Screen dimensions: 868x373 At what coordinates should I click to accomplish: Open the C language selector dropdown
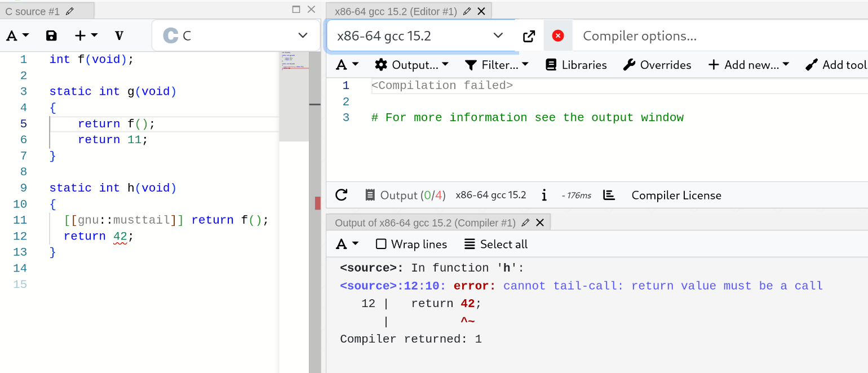[236, 35]
